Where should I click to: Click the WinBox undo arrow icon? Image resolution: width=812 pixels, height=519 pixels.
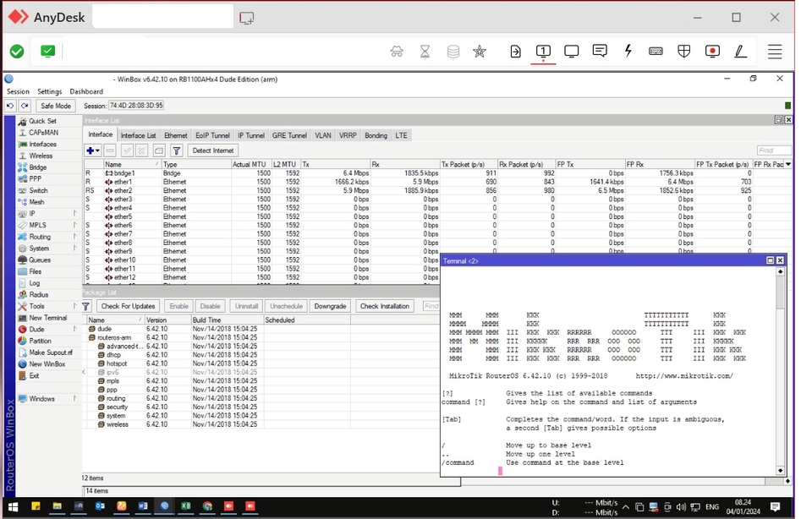[11, 106]
